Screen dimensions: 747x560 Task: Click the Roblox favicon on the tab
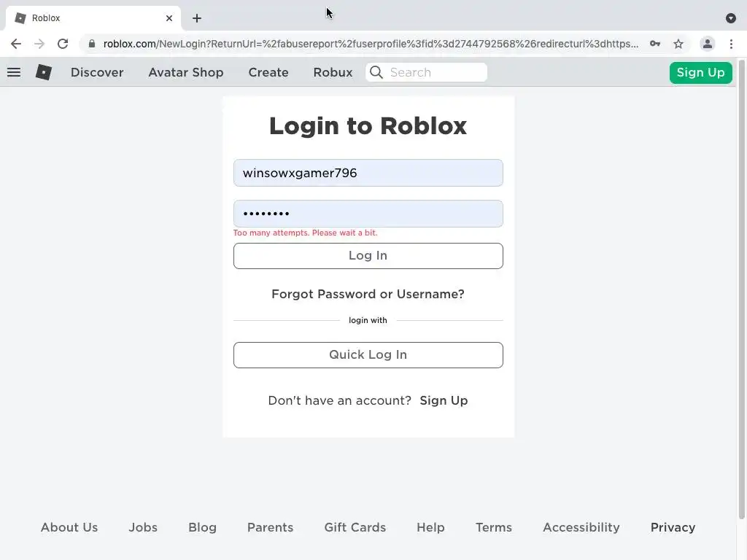pyautogui.click(x=20, y=18)
